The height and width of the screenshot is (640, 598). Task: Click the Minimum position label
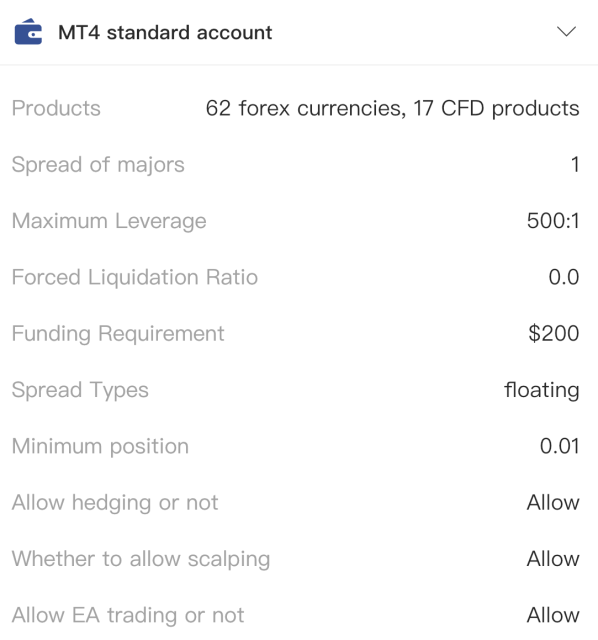click(x=100, y=447)
